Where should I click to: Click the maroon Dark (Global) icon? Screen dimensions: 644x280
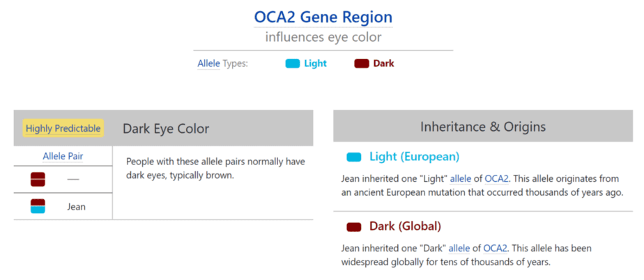353,226
